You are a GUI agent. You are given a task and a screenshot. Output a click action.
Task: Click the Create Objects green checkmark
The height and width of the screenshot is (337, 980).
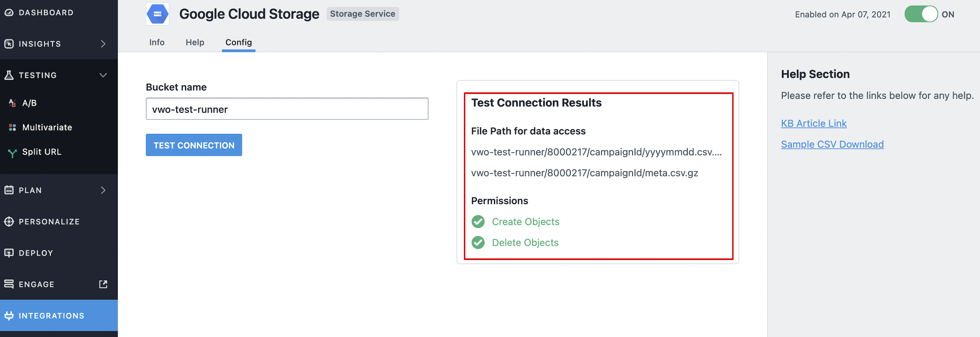pos(478,221)
